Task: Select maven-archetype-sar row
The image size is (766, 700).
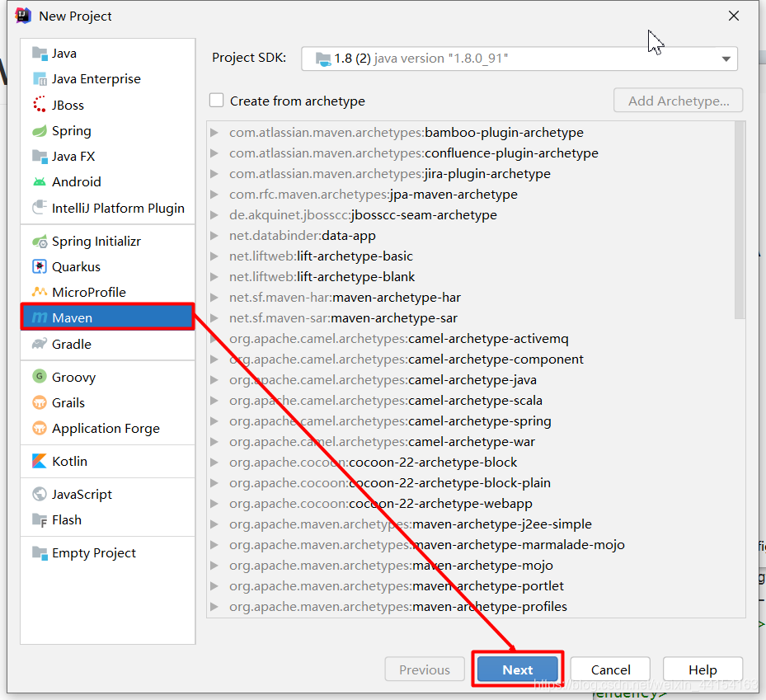Action: click(x=472, y=318)
